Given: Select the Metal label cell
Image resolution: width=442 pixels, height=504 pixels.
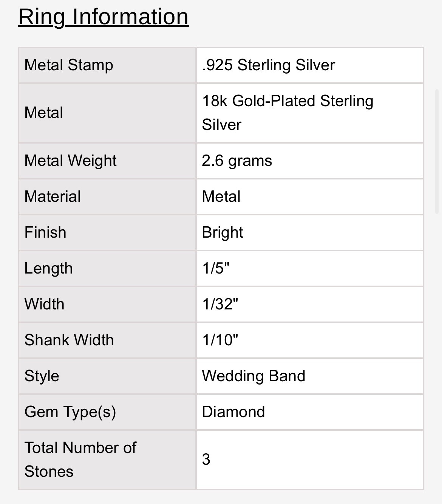Looking at the screenshot, I should click(107, 113).
